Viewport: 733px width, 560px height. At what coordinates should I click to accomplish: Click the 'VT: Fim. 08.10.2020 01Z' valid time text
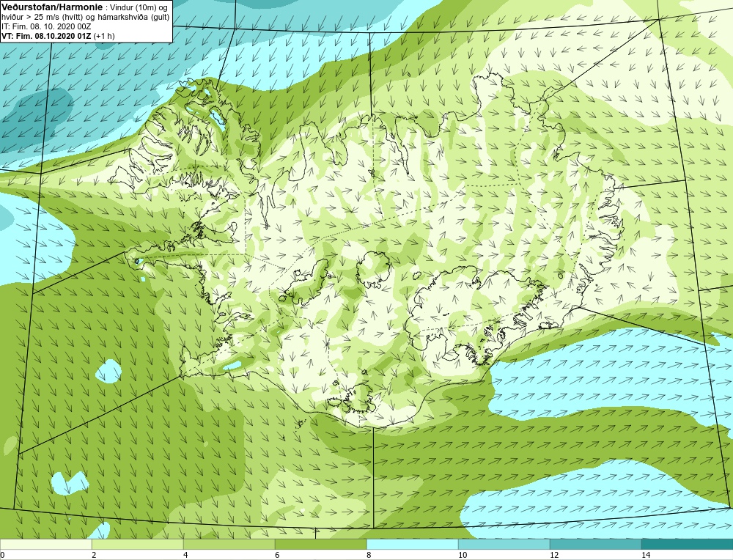click(47, 36)
